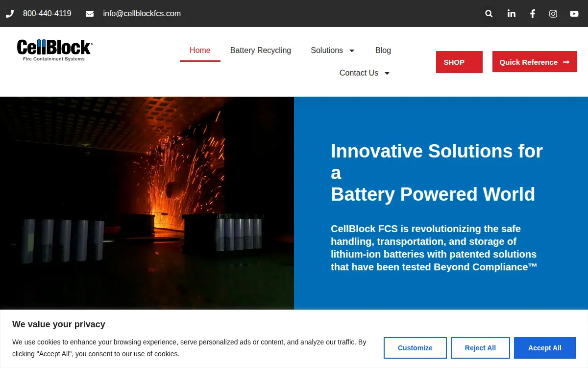Click the battery fire hero image
588x368 pixels.
tap(147, 203)
